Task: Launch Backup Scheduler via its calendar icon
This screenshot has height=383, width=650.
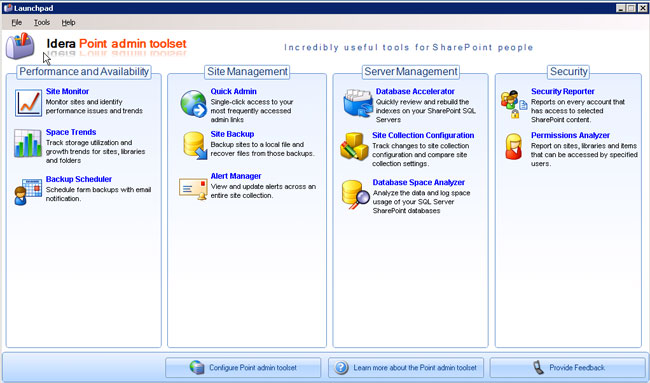Action: (28, 192)
